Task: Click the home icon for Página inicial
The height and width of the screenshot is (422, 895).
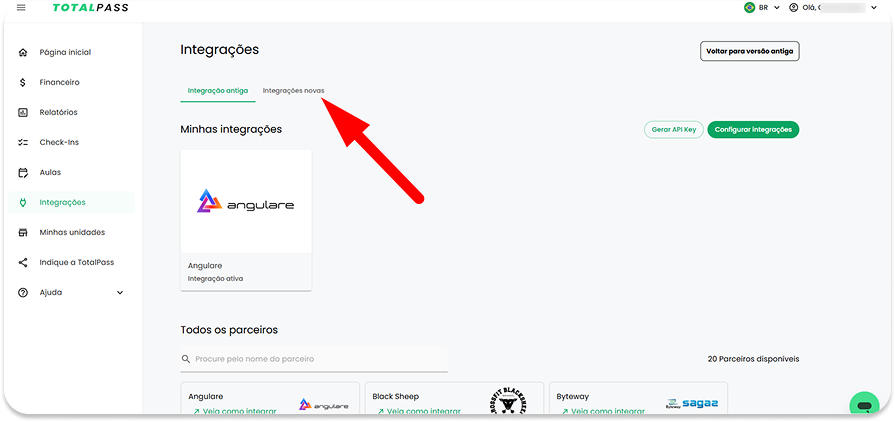Action: [23, 53]
